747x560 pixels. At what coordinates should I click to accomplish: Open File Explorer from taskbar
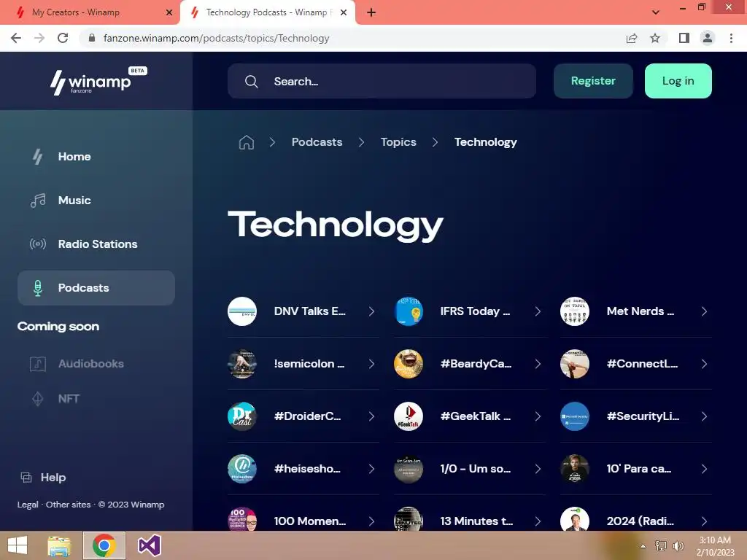59,545
